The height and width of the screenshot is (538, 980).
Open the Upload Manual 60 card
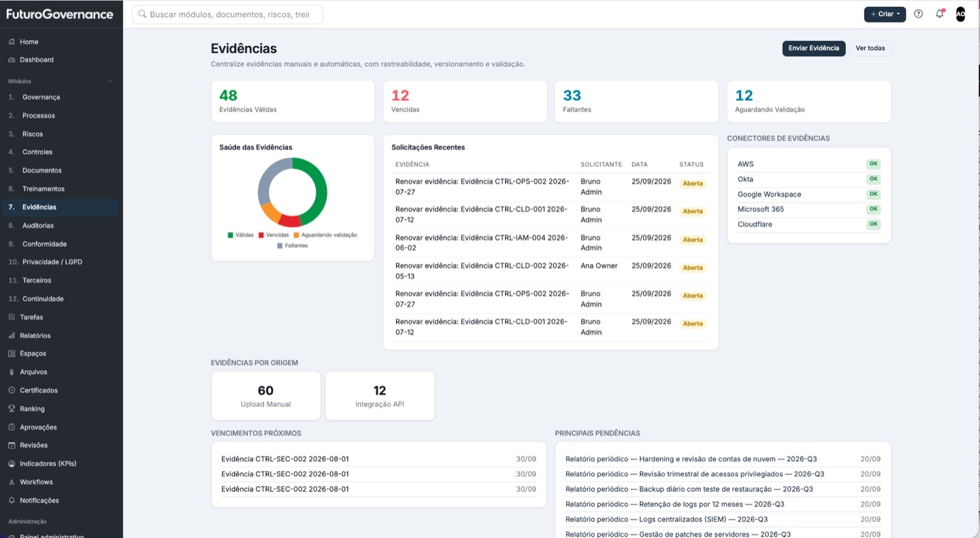[265, 396]
